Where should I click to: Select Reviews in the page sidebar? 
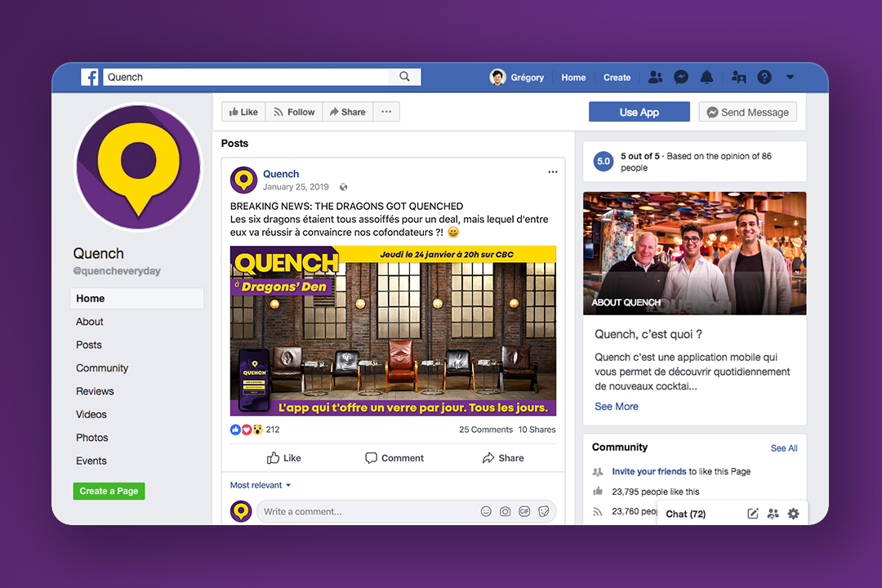tap(95, 391)
